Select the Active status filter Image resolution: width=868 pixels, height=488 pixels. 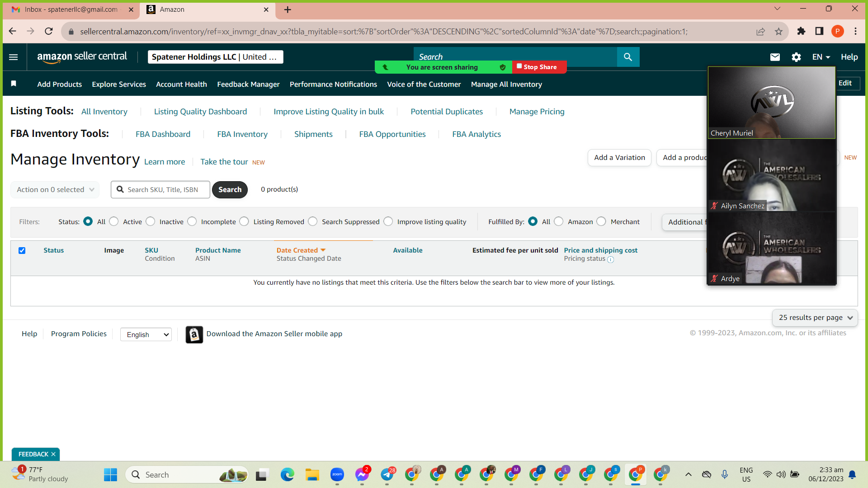tap(114, 221)
